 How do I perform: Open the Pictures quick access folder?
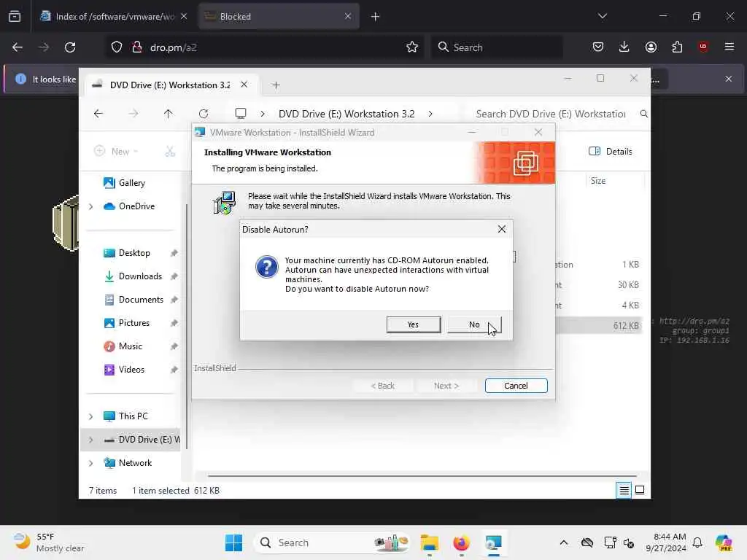[134, 323]
